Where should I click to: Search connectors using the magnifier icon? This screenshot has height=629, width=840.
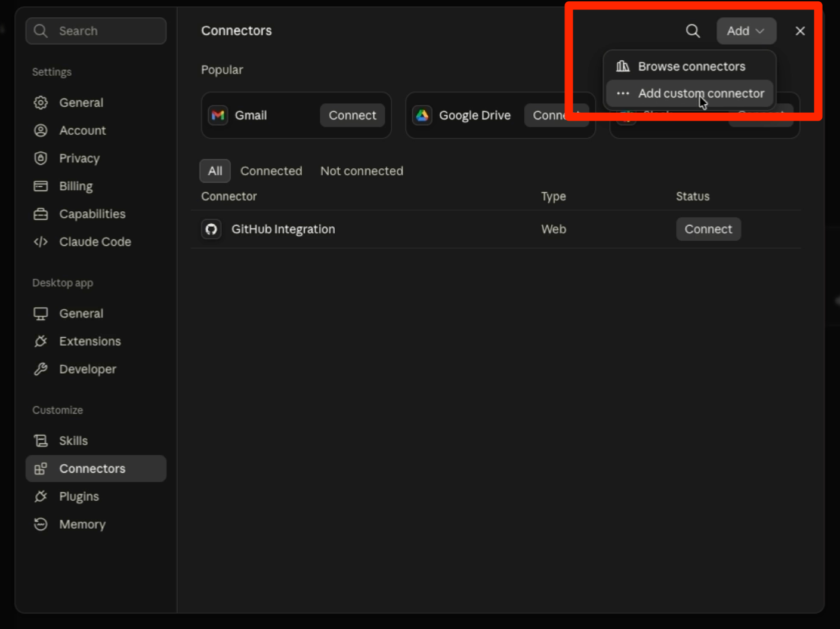pos(693,31)
